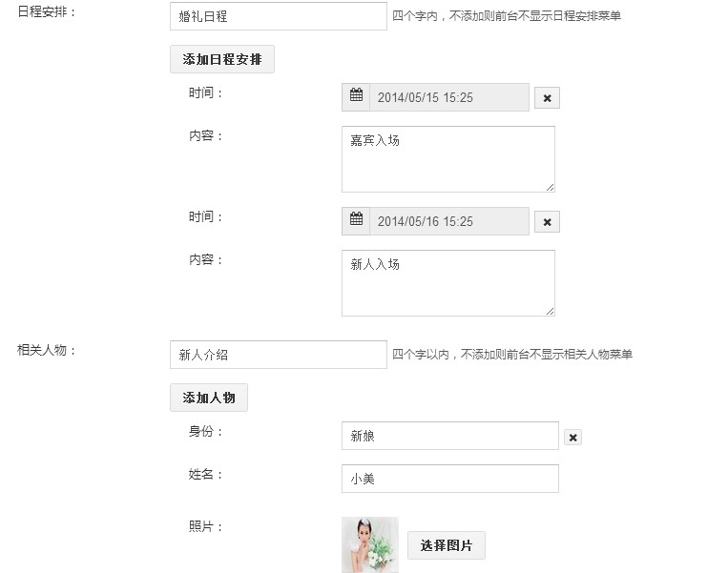Click resize handle of 新人入场 textarea
The height and width of the screenshot is (573, 728).
[550, 311]
